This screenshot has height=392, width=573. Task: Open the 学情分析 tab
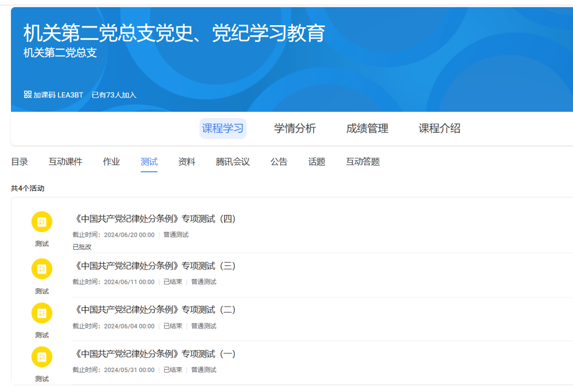(295, 128)
